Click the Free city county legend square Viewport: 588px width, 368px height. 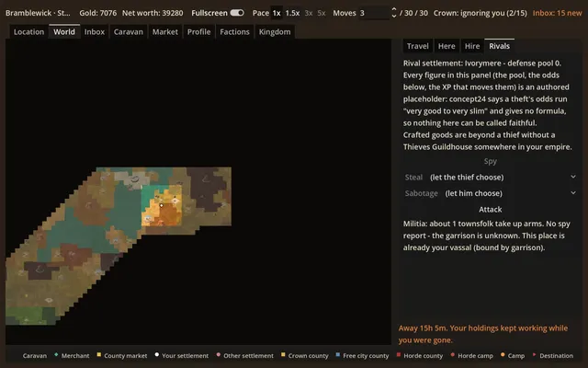(338, 354)
